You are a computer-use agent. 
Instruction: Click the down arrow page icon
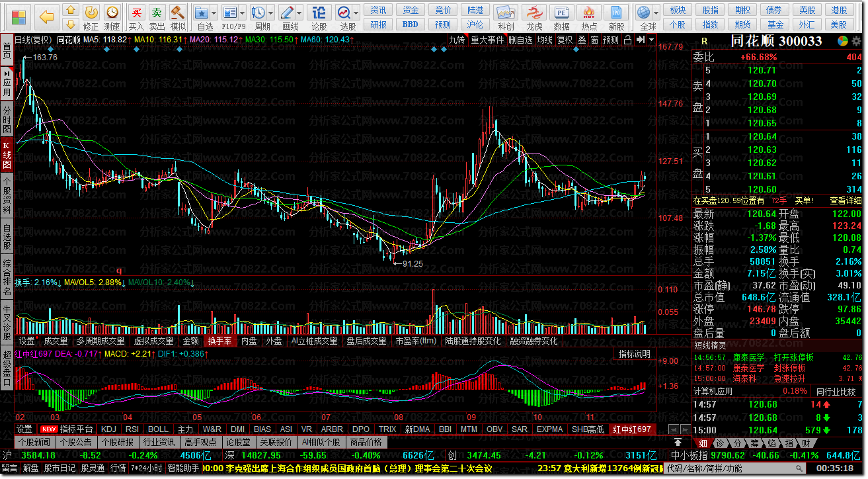(70, 26)
